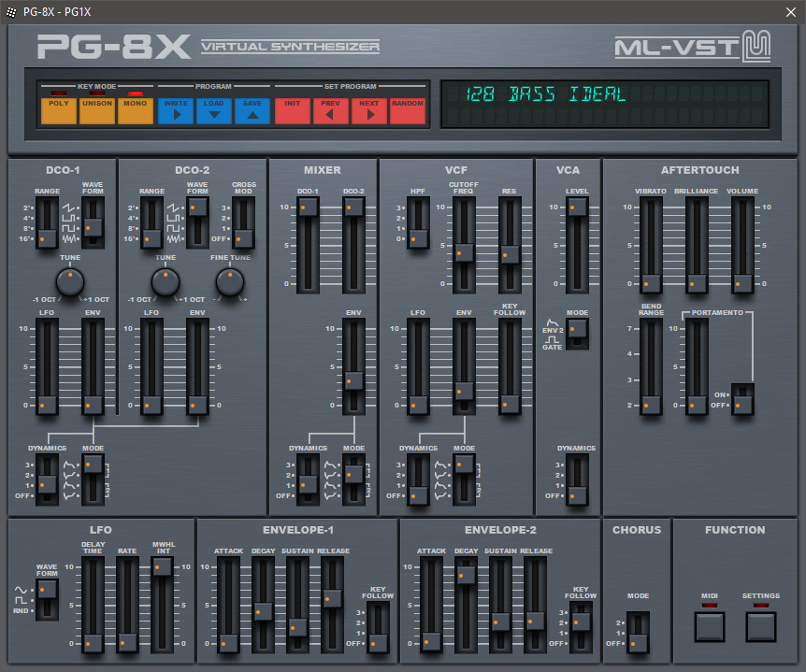Click the DCO-1 ENV amount slider handle
The image size is (806, 672).
tap(94, 406)
